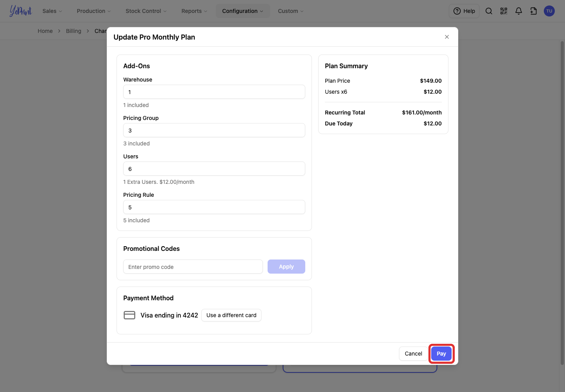Image resolution: width=565 pixels, height=392 pixels.
Task: Click the "$161.00/month" recurring total
Action: tap(422, 113)
